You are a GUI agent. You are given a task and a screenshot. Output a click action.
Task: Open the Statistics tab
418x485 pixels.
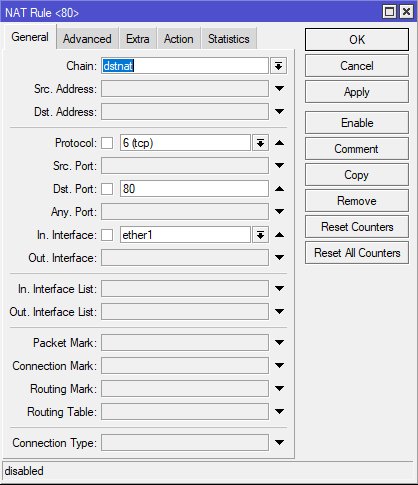coord(229,39)
